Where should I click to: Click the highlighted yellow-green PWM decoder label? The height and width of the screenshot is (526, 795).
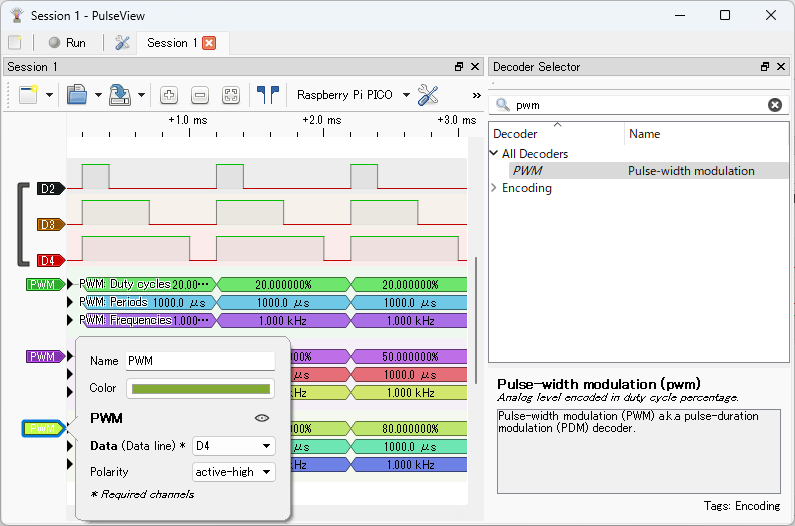[x=44, y=429]
